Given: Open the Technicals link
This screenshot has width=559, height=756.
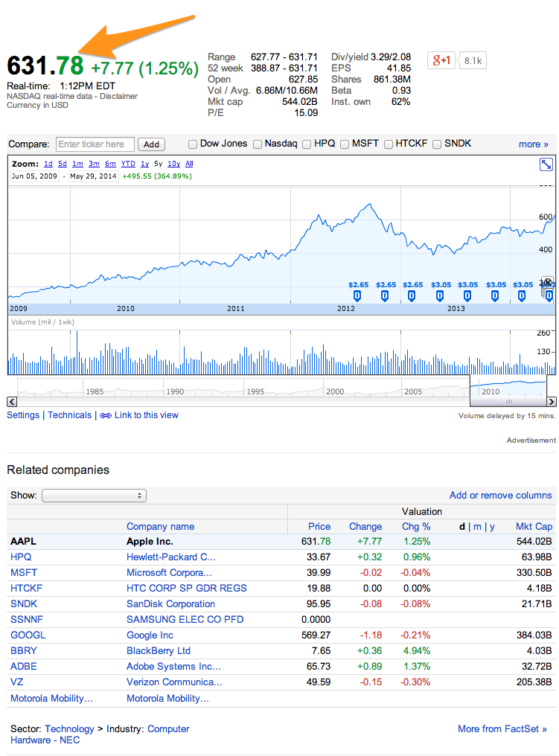Looking at the screenshot, I should 69,415.
